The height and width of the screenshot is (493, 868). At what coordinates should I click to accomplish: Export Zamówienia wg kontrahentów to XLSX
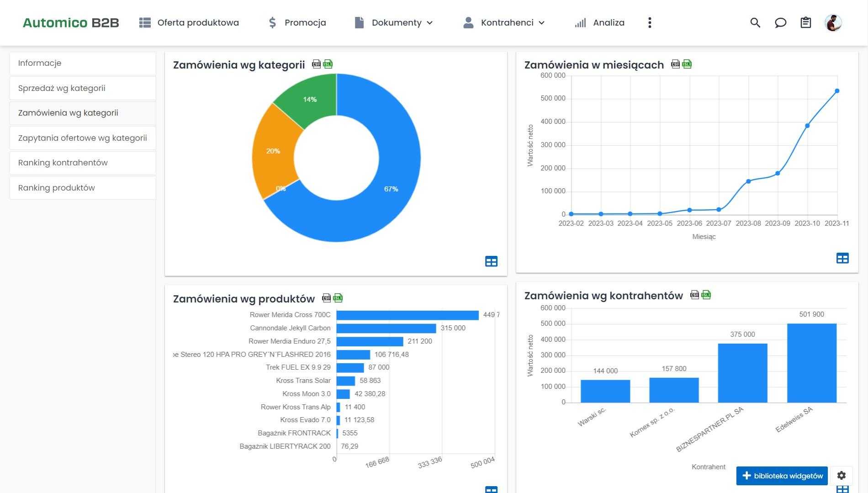[706, 295]
